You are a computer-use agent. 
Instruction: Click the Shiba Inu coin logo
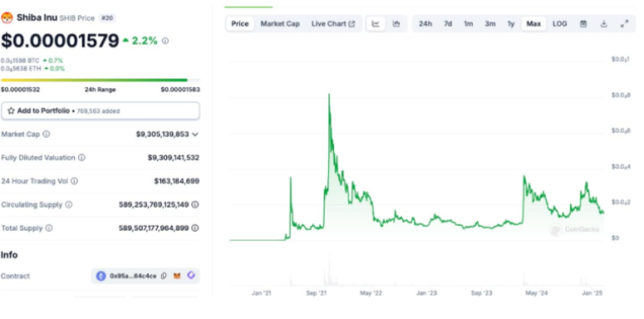click(7, 18)
